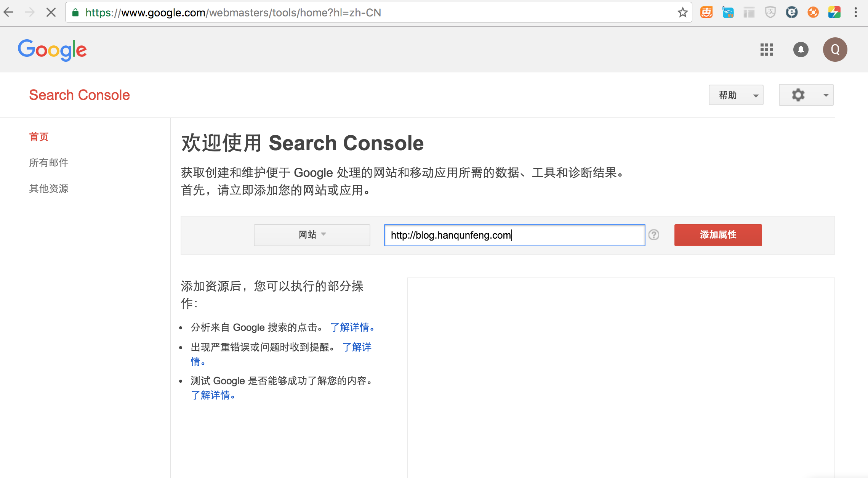Screen dimensions: 868x478
Task: Open 其他资源 in the sidebar
Action: (x=49, y=188)
